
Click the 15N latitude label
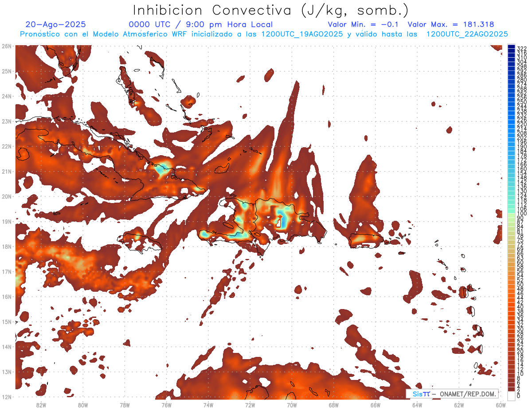[7, 321]
